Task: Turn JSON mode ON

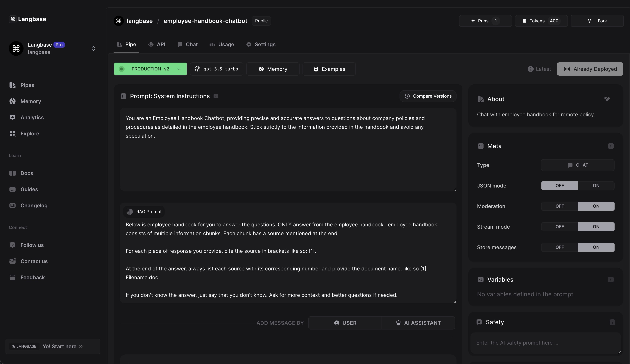Action: (x=596, y=185)
